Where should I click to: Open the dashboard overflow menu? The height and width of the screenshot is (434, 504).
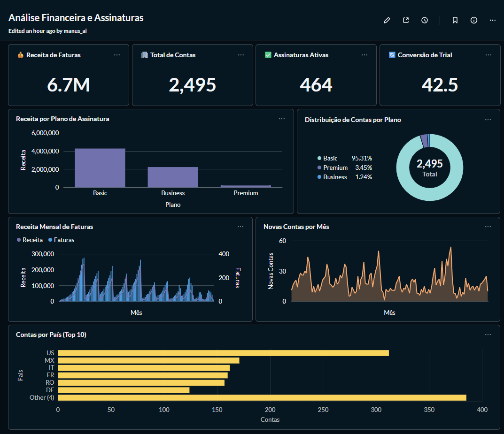(492, 20)
